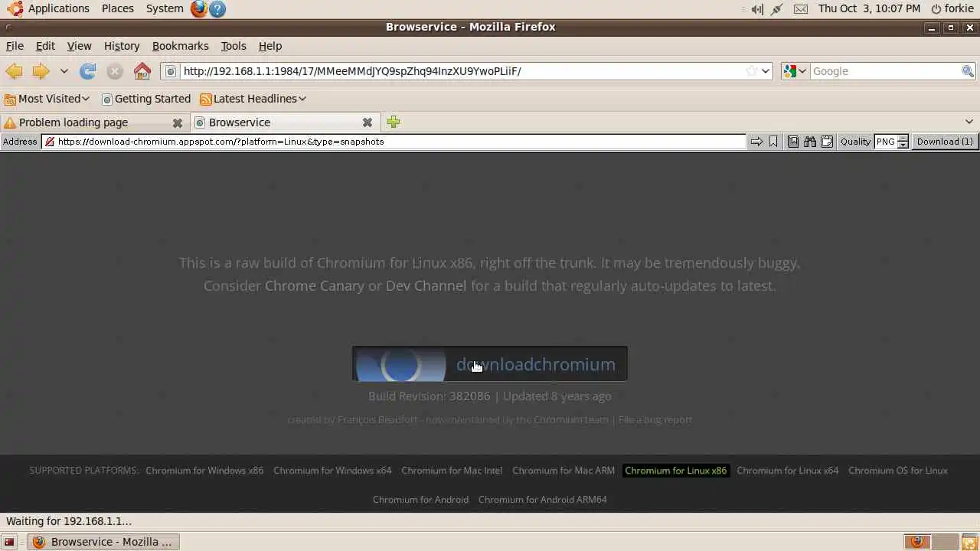
Task: Click the Download (1) button
Action: click(x=945, y=142)
